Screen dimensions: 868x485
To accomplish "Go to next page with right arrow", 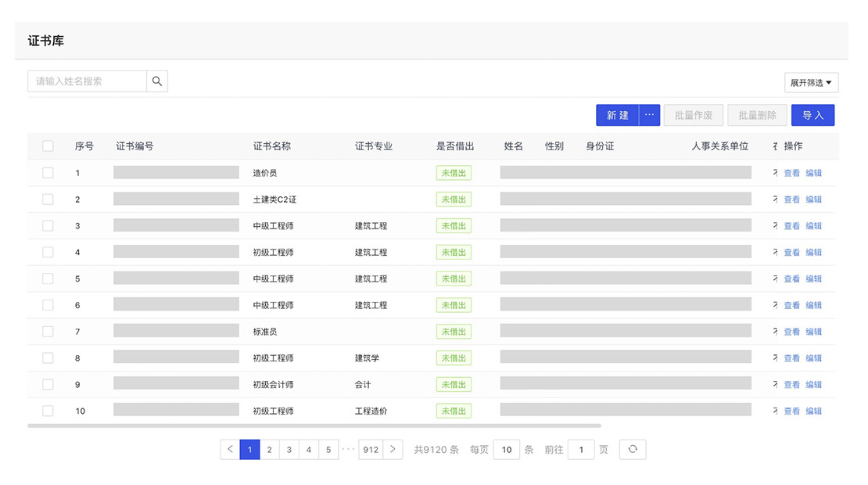I will coord(393,449).
